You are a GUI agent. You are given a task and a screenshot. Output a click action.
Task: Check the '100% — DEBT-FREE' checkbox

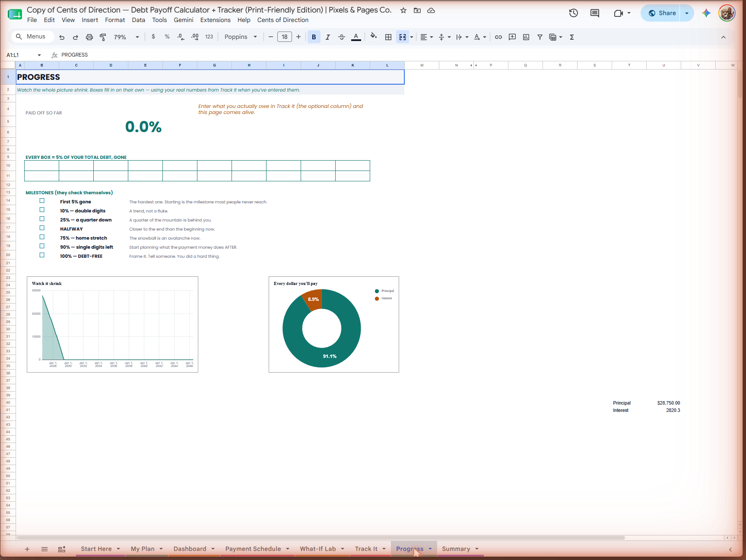pos(42,255)
